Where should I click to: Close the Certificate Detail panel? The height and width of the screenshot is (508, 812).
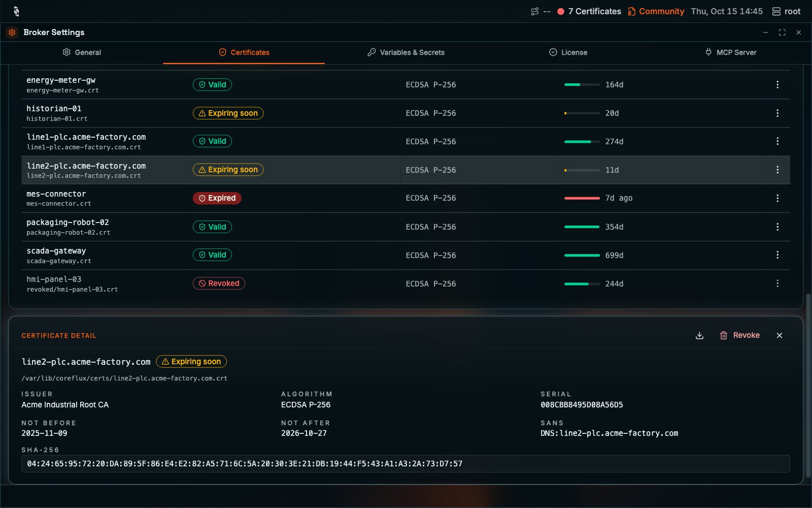pos(780,335)
